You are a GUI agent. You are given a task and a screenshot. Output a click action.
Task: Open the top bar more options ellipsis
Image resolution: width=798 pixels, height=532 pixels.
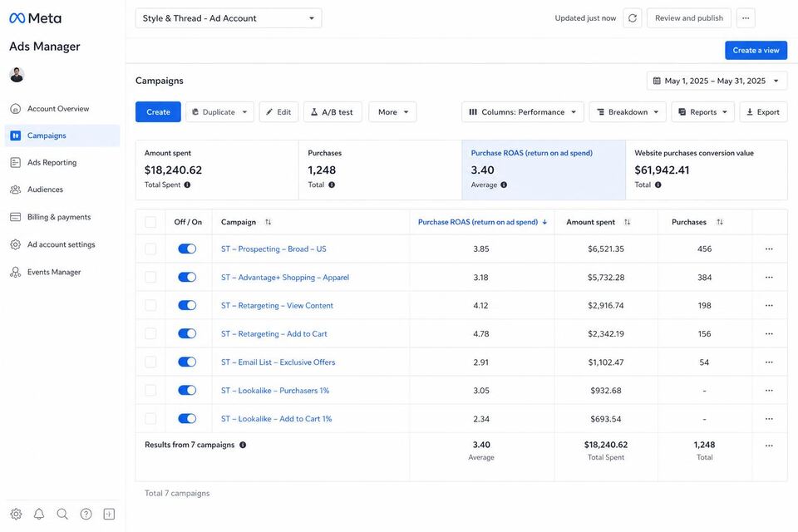click(x=746, y=17)
